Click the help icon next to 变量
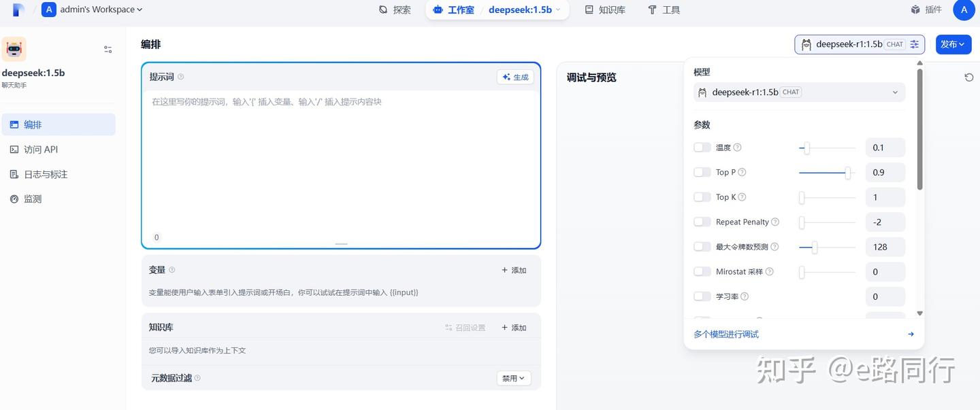Viewport: 980px width, 410px height. click(x=171, y=270)
